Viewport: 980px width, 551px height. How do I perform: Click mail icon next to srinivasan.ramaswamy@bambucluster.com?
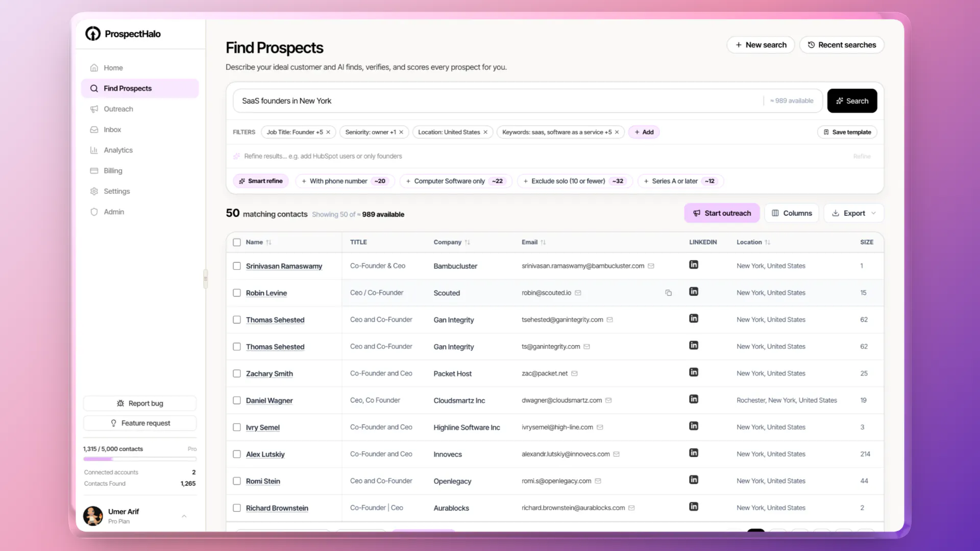tap(651, 266)
